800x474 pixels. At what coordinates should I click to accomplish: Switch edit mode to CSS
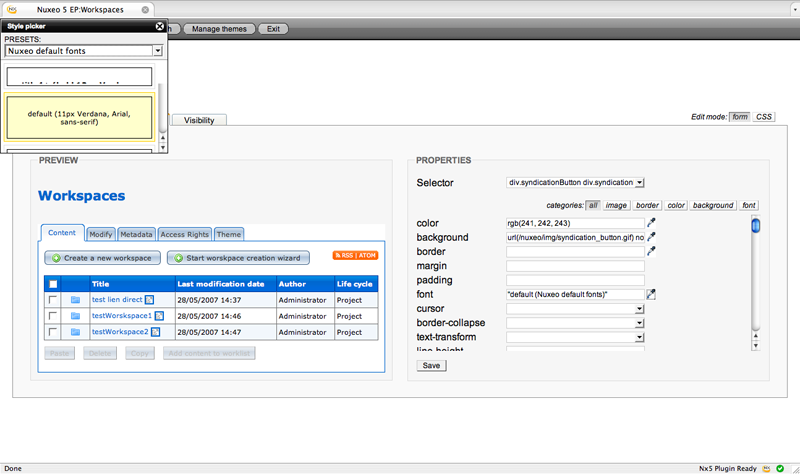pyautogui.click(x=764, y=117)
